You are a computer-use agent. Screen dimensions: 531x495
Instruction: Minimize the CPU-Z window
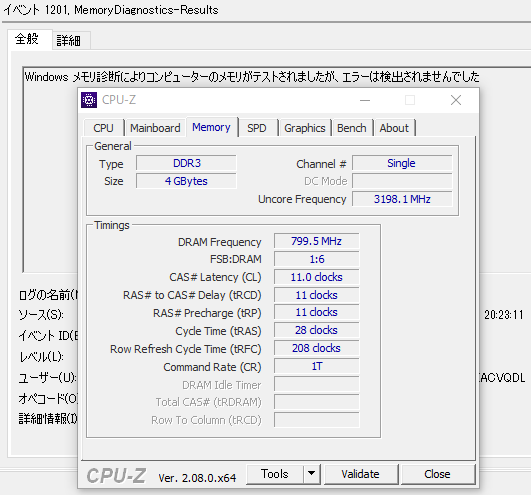click(365, 100)
